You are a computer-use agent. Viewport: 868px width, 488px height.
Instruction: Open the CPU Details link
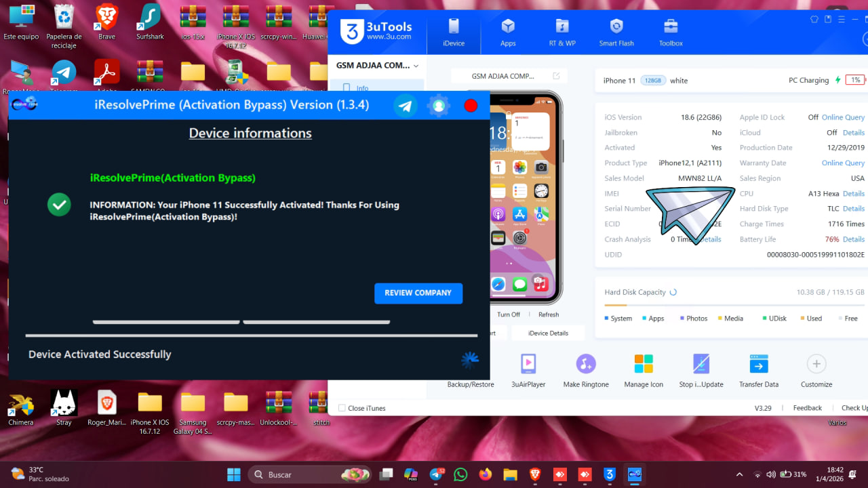854,194
